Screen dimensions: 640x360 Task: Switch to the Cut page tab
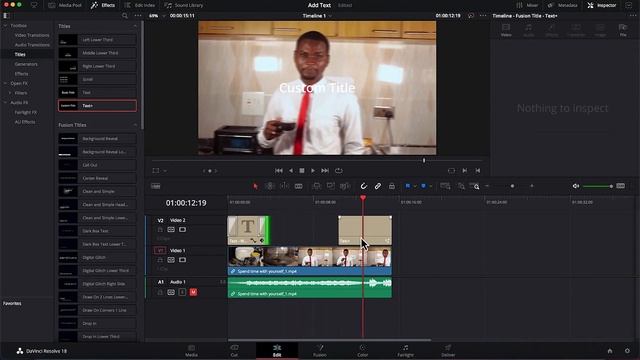click(234, 351)
